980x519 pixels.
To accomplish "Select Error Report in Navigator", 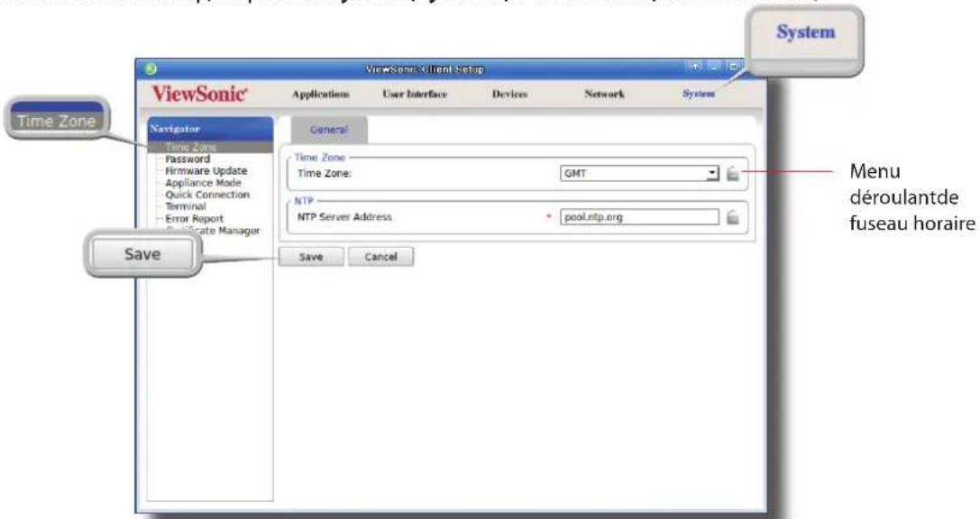I will (195, 219).
